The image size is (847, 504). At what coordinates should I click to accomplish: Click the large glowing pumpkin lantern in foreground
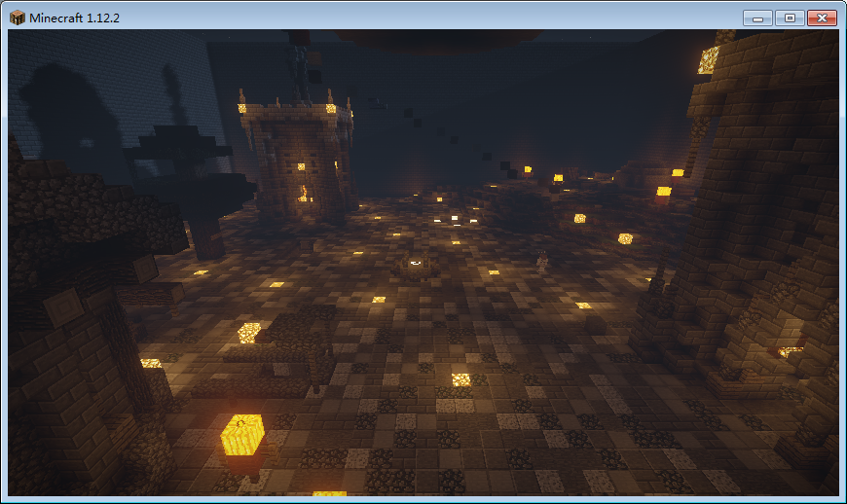coord(242,435)
